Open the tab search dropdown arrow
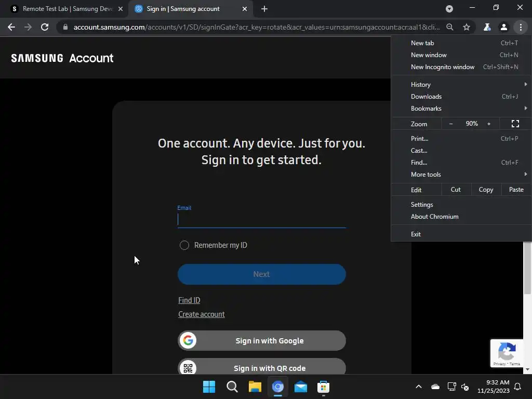Image resolution: width=532 pixels, height=399 pixels. click(449, 9)
